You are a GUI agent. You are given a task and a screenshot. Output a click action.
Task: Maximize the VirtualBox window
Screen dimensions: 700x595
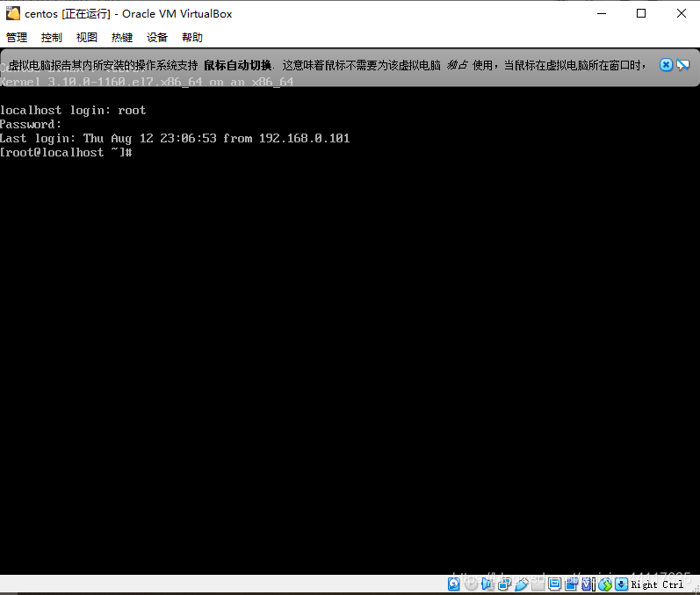tap(641, 13)
